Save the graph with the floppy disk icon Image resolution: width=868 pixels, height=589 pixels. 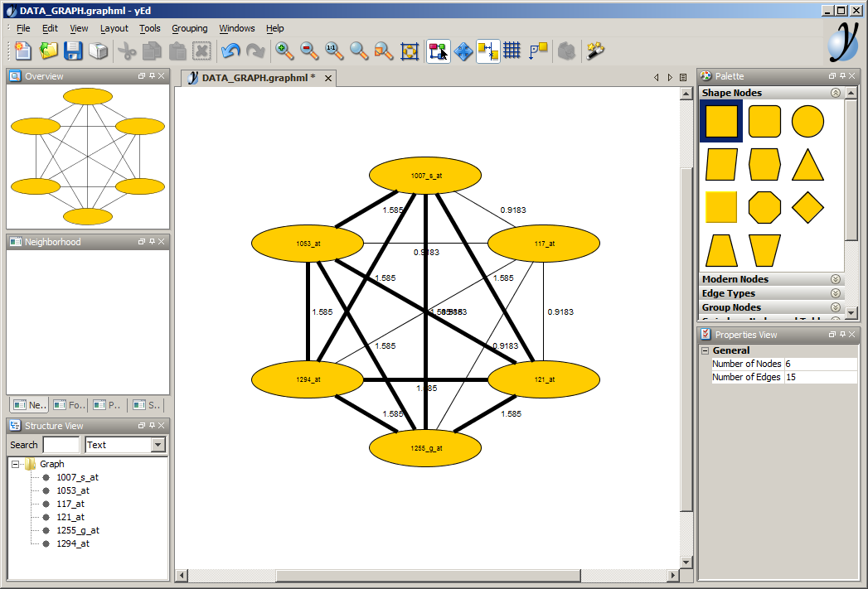pyautogui.click(x=73, y=51)
